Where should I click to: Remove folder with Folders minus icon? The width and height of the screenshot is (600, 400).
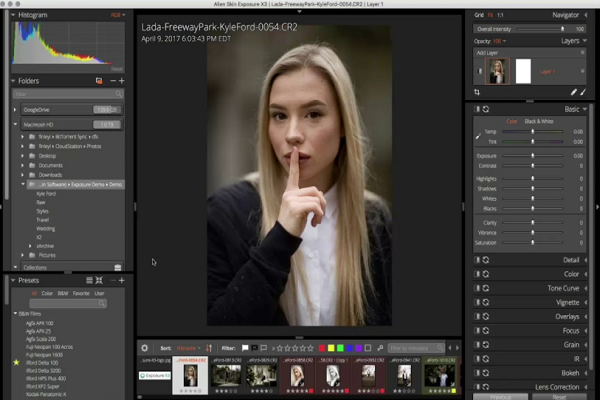click(x=113, y=81)
